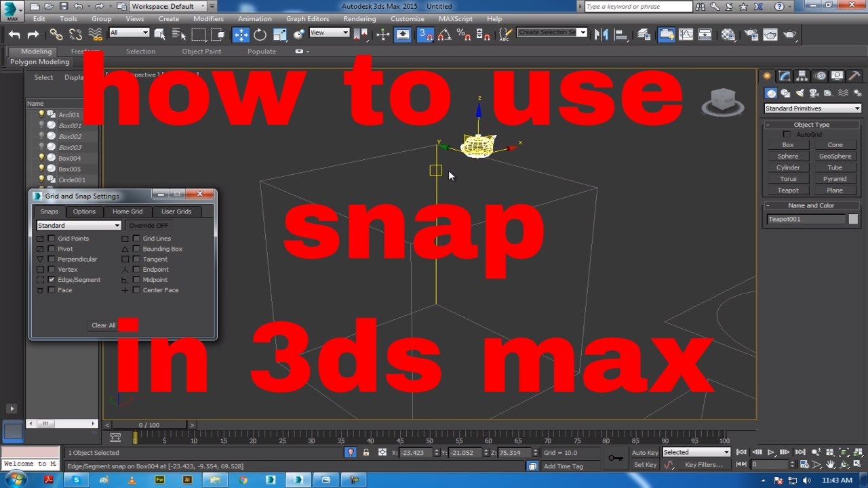Click the Render Production teapot icon

tap(789, 35)
